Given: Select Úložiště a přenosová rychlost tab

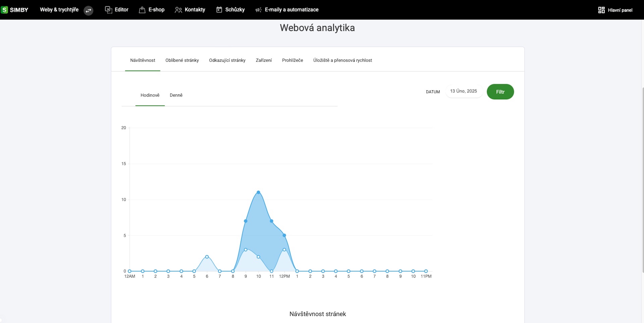Looking at the screenshot, I should (x=342, y=60).
